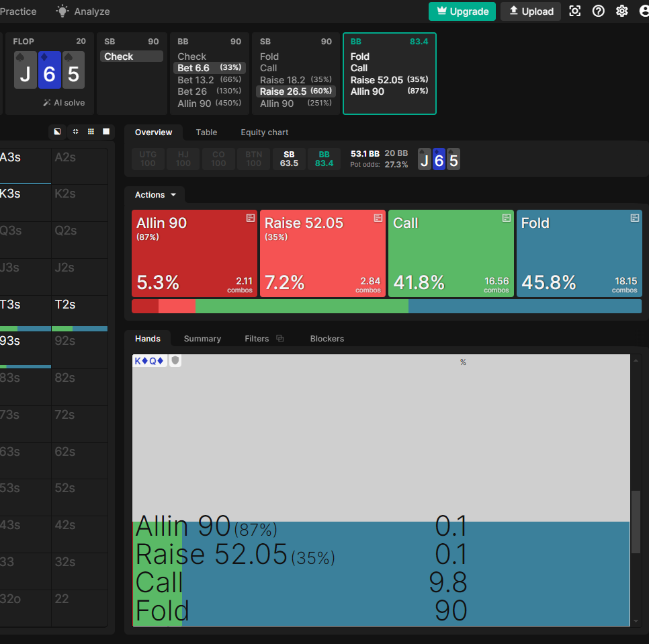Switch to the Table tab

206,132
